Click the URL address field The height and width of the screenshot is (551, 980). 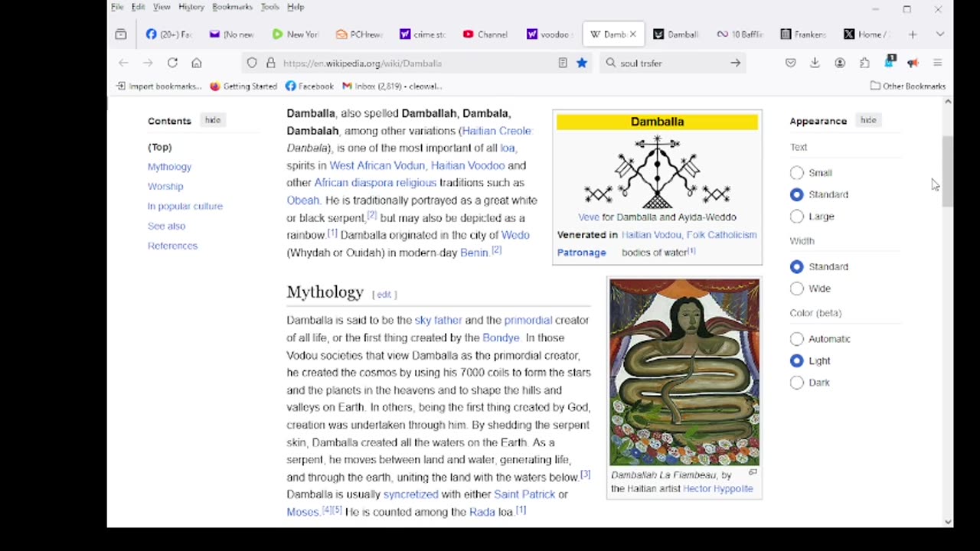coord(417,63)
